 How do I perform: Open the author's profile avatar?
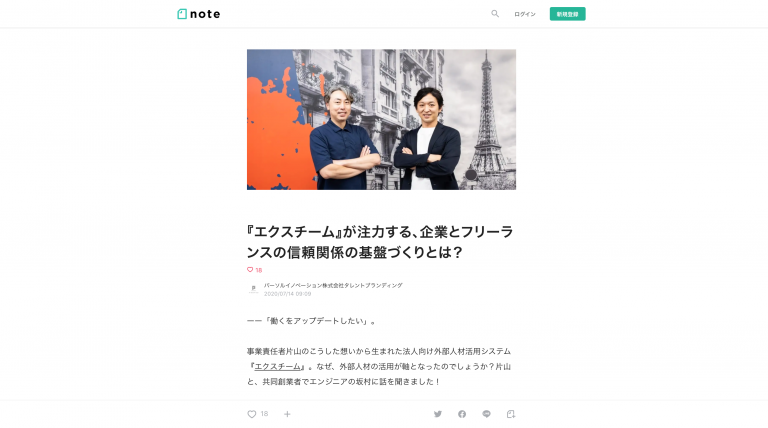[253, 289]
